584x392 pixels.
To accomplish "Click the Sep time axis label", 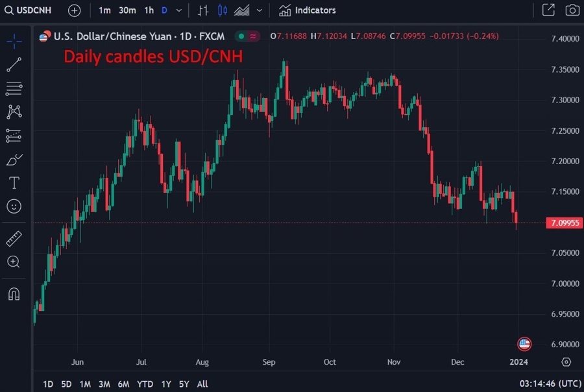I will pyautogui.click(x=269, y=362).
